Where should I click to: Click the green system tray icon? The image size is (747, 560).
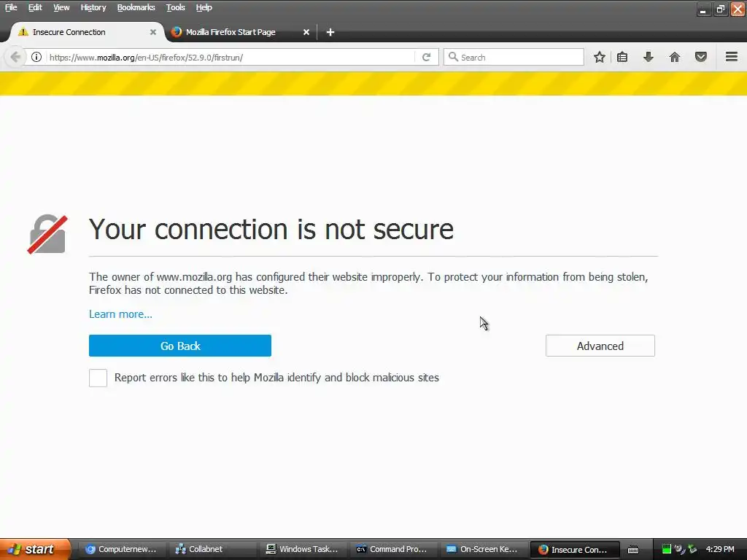coord(667,549)
